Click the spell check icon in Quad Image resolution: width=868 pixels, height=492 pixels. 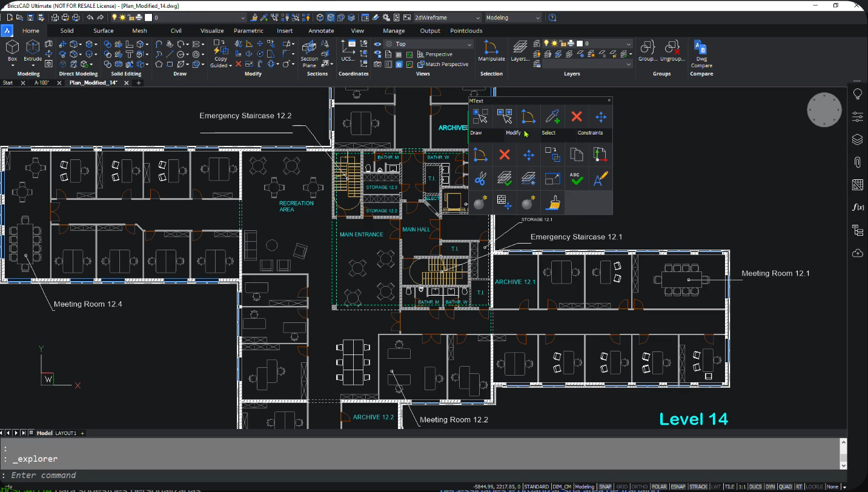click(x=576, y=179)
